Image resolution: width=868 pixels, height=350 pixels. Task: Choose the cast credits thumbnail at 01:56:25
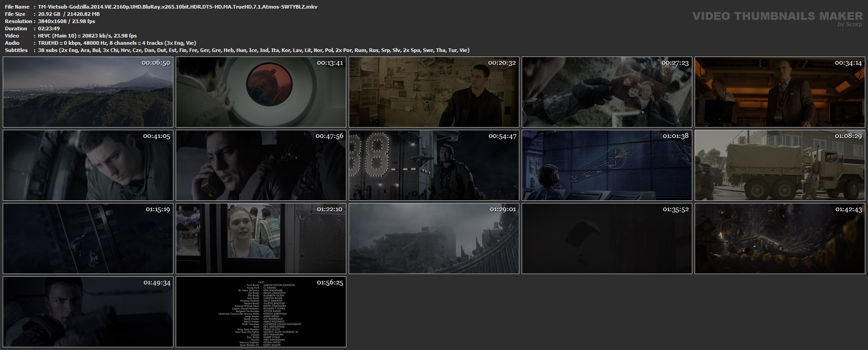tap(261, 312)
